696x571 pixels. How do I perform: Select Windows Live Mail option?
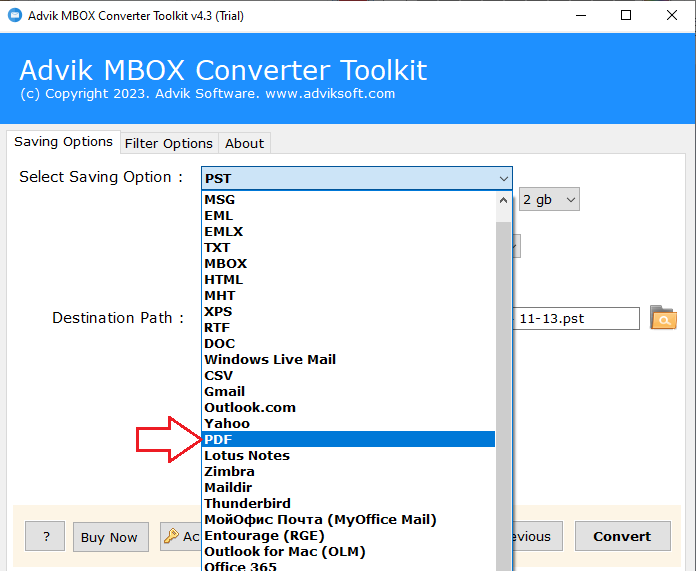[x=348, y=360]
